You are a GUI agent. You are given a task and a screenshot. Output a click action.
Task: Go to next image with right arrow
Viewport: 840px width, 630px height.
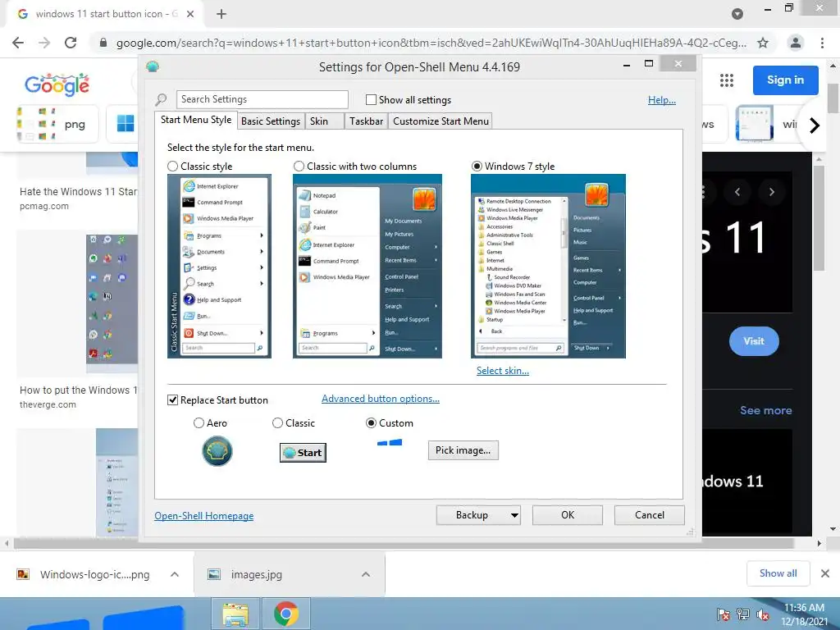tap(771, 192)
